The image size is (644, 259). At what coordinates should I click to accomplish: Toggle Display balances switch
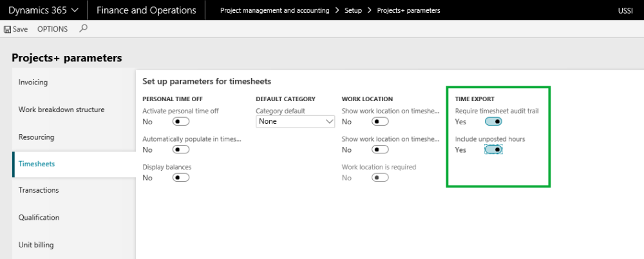click(181, 178)
